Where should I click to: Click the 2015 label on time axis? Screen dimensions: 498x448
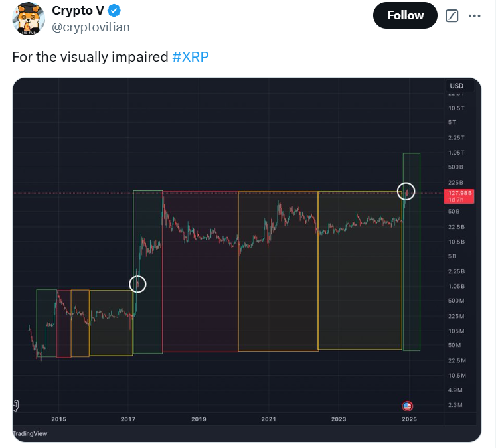tap(58, 419)
